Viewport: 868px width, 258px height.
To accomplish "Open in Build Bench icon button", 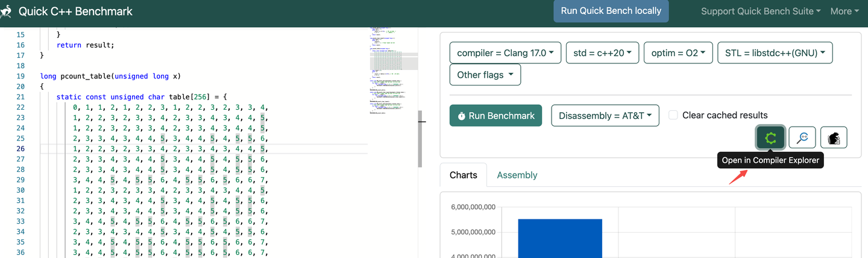I will (834, 137).
